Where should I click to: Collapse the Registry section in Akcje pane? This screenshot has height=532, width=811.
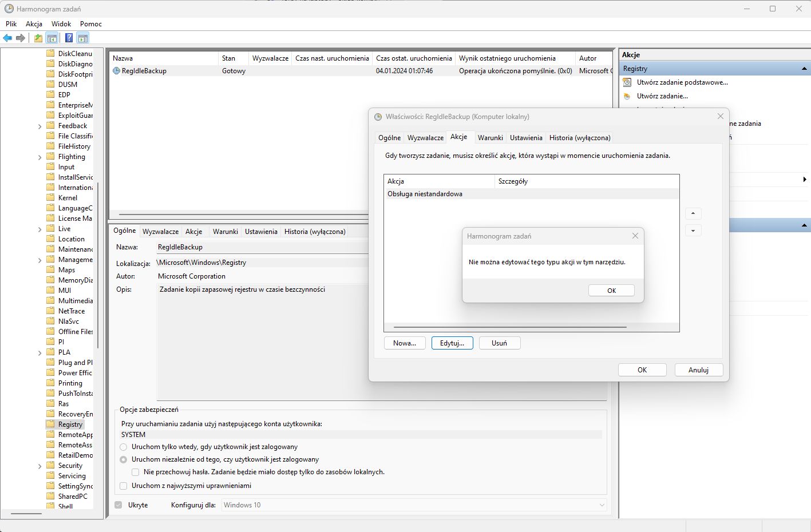tap(804, 68)
